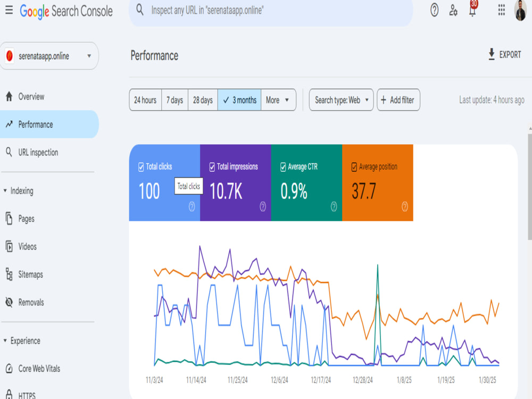Open the account profile avatar

click(x=520, y=11)
